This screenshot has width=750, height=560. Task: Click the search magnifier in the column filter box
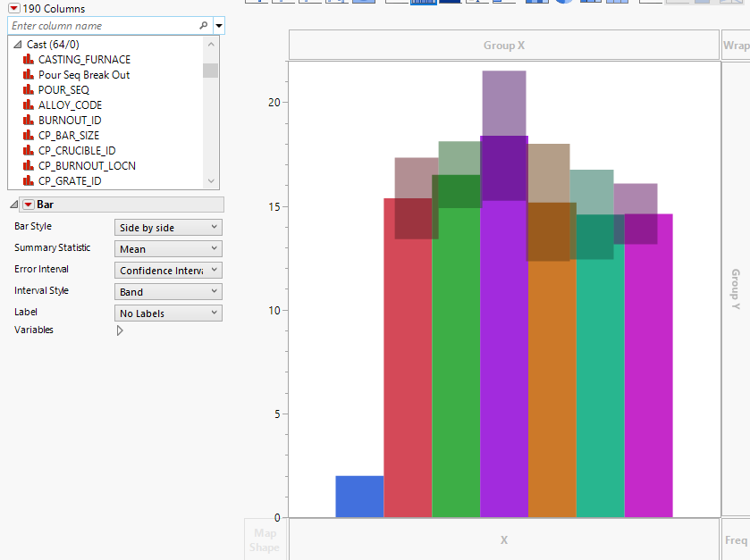pos(203,26)
